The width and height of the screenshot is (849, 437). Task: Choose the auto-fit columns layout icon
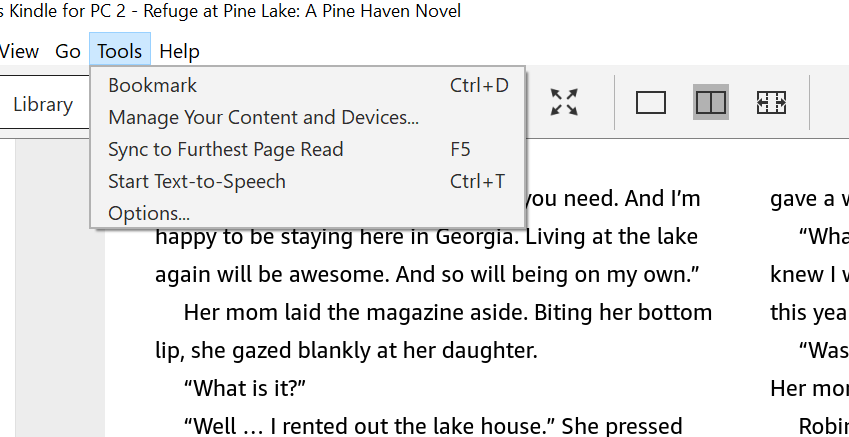tap(771, 102)
